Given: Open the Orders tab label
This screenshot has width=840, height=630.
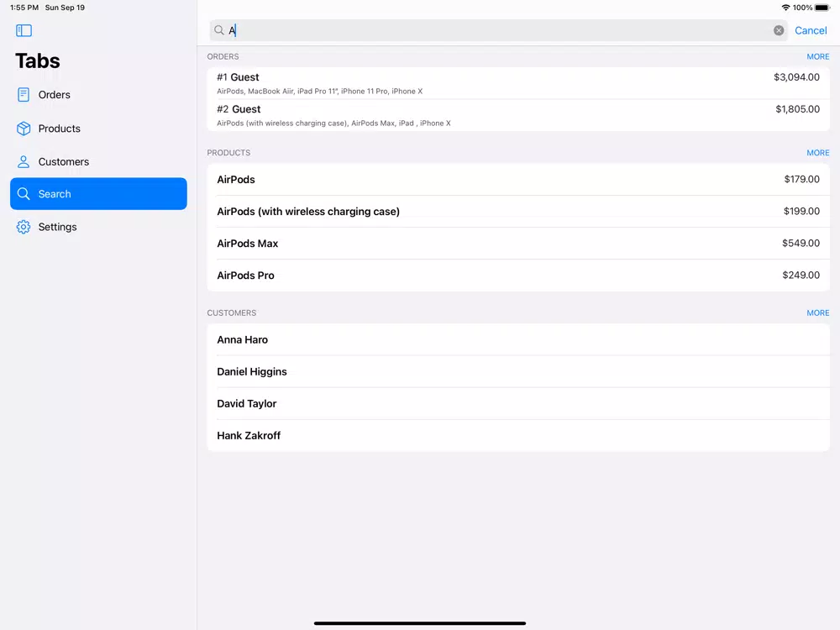Looking at the screenshot, I should (54, 95).
